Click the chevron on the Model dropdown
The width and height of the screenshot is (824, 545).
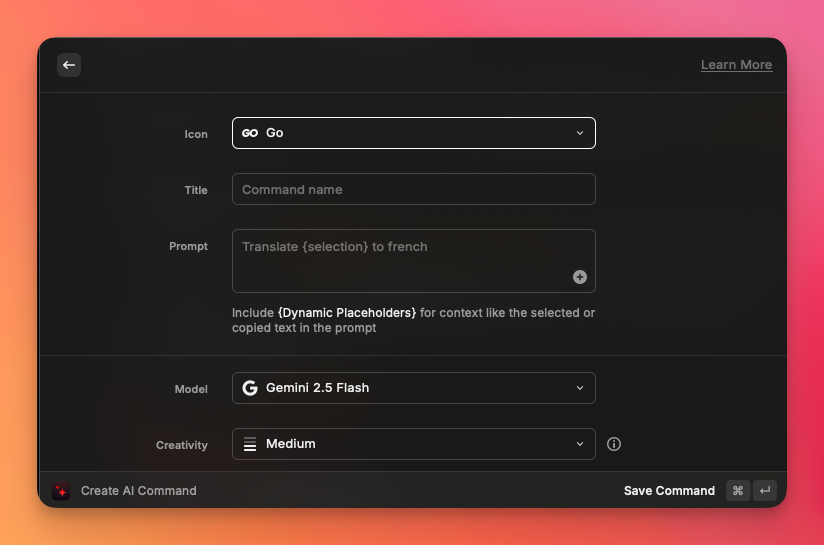point(580,388)
